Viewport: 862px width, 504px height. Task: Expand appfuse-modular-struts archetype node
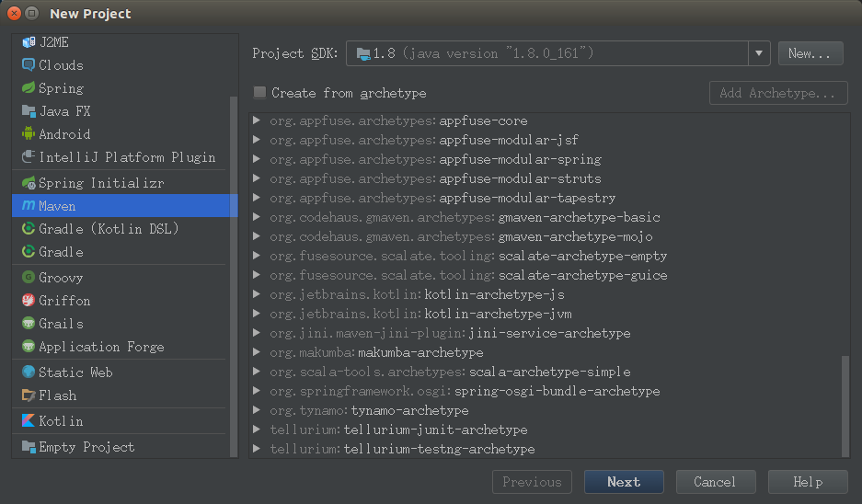257,178
